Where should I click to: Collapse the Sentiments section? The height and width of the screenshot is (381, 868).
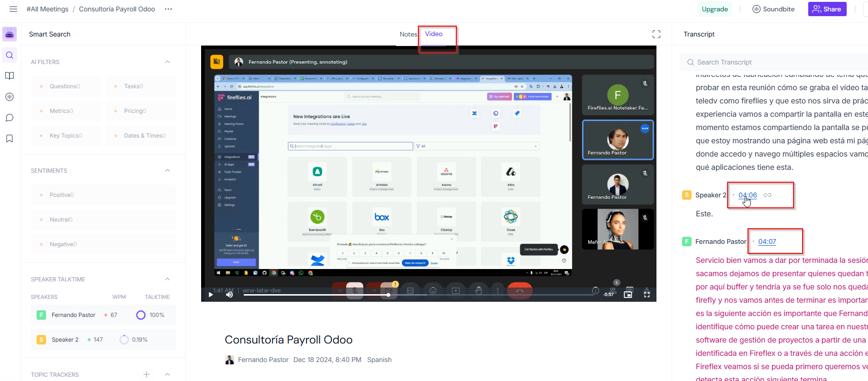pyautogui.click(x=167, y=171)
